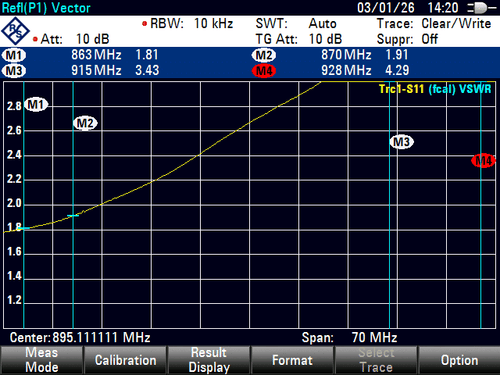
Task: Click M3 frequency 915 MHz
Action: pos(96,71)
